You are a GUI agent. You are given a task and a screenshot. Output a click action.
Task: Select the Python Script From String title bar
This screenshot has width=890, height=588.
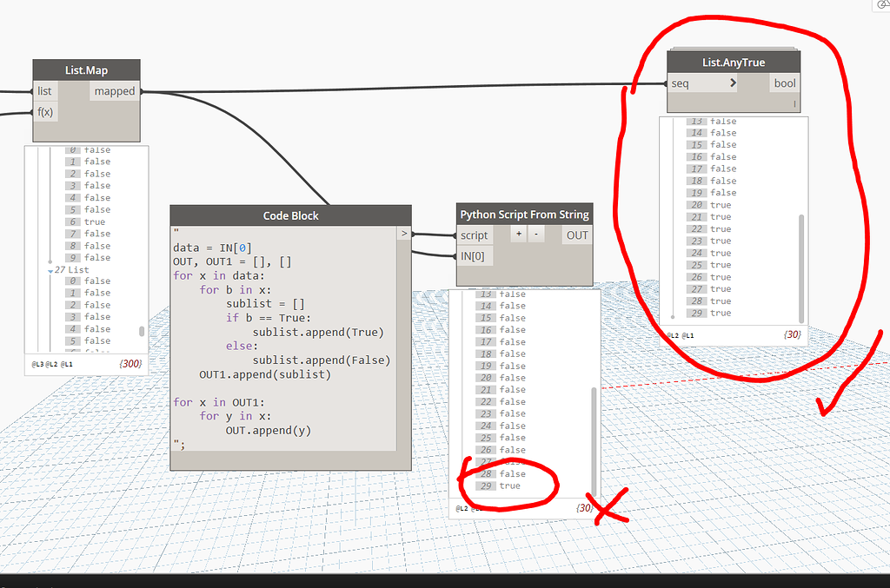point(524,214)
